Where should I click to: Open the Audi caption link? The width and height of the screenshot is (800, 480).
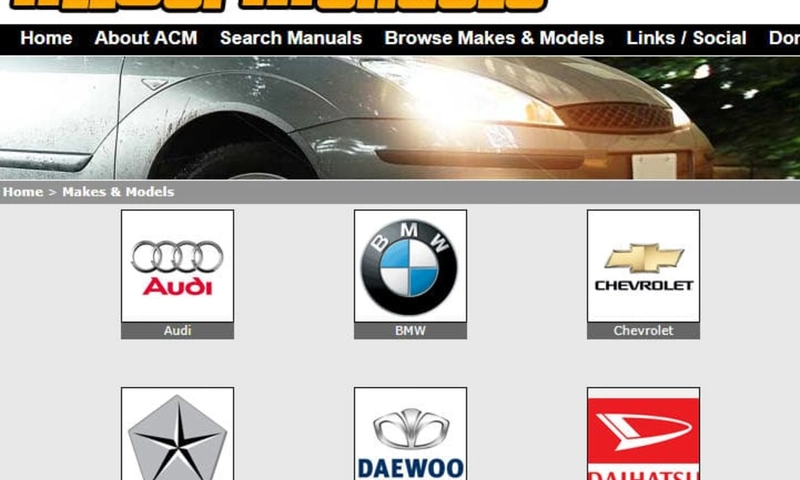[178, 331]
